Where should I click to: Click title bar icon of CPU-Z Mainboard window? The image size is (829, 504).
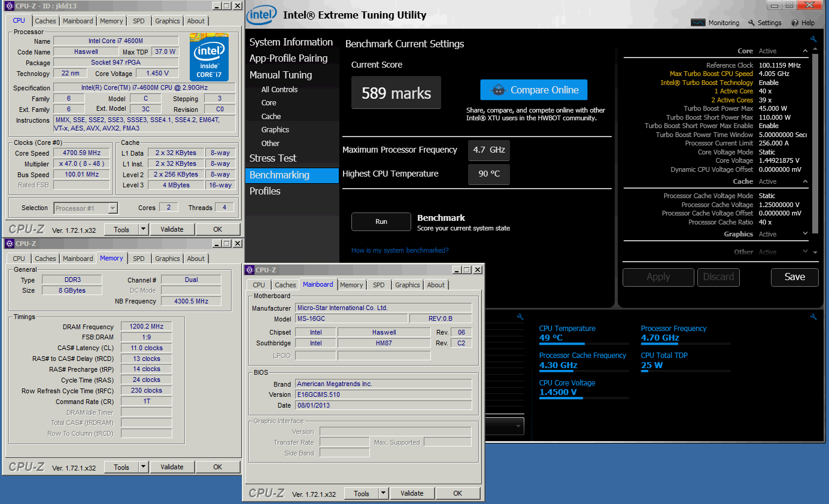[x=250, y=270]
